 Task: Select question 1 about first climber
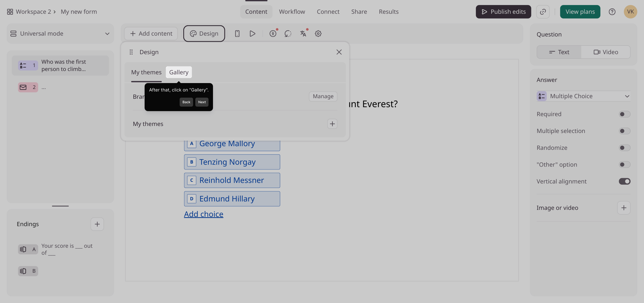coord(60,65)
